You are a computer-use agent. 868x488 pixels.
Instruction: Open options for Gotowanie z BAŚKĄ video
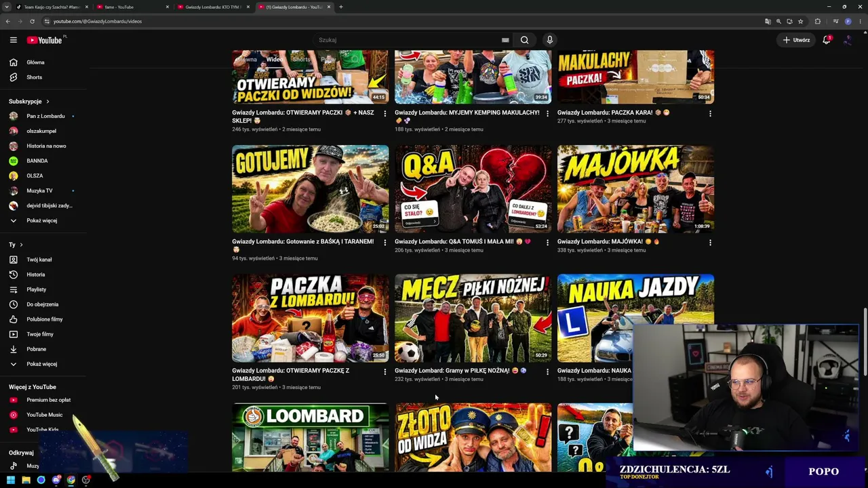(384, 242)
